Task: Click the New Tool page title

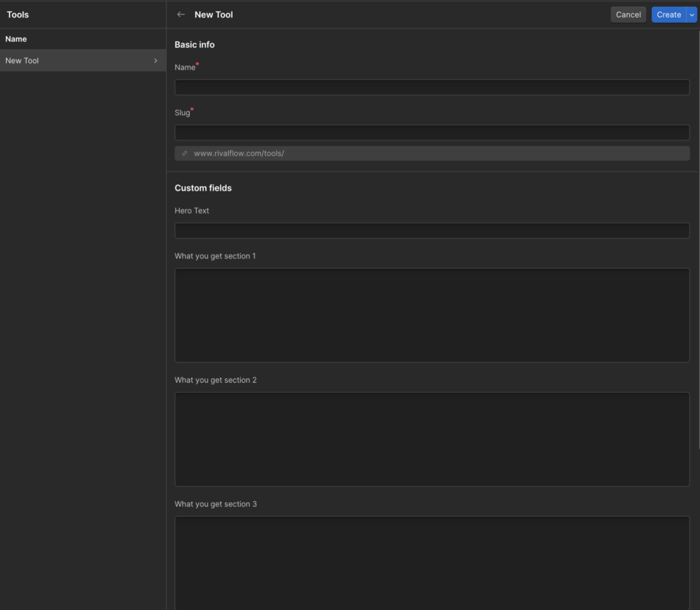Action: coord(214,14)
